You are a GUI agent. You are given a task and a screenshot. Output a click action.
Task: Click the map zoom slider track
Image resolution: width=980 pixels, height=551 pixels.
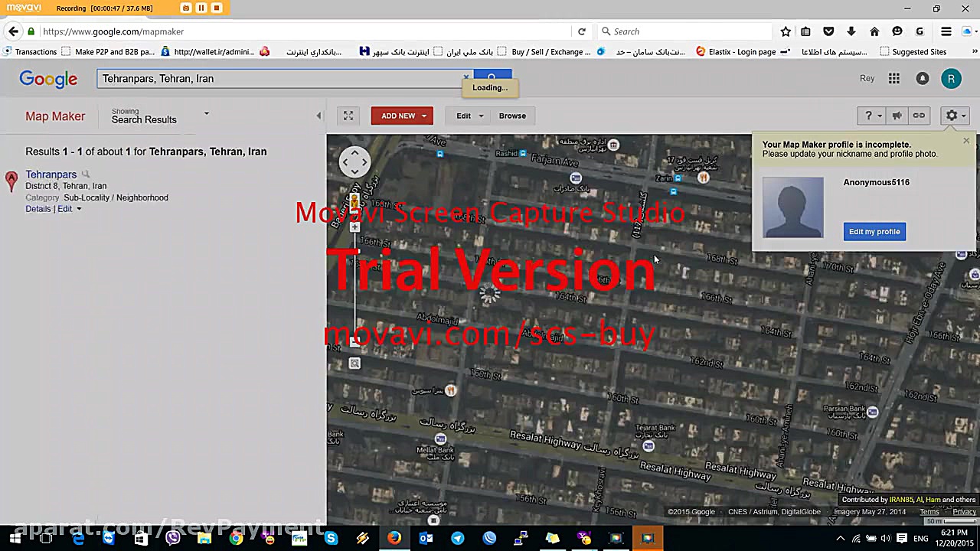click(x=354, y=283)
